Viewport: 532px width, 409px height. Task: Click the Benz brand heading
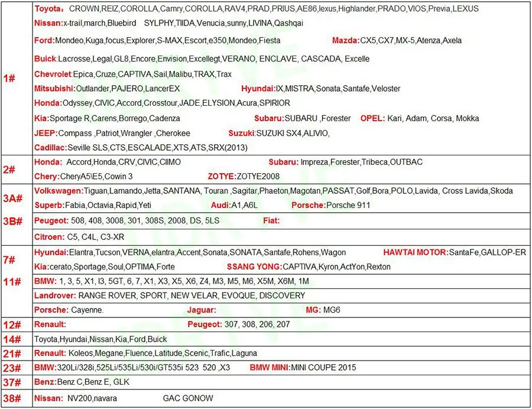[x=45, y=382]
